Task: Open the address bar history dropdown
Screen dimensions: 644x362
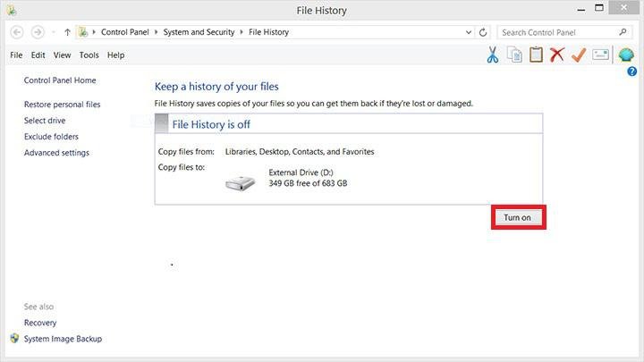Action: pos(469,32)
